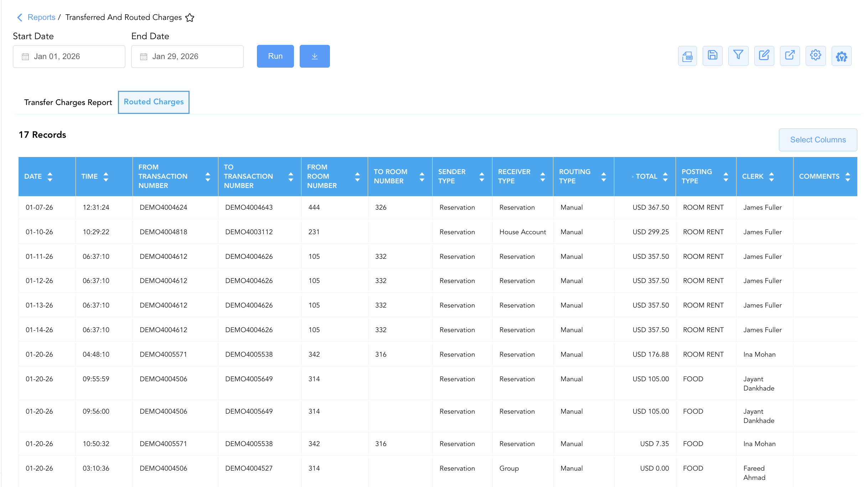Export the report as CSV

click(687, 56)
